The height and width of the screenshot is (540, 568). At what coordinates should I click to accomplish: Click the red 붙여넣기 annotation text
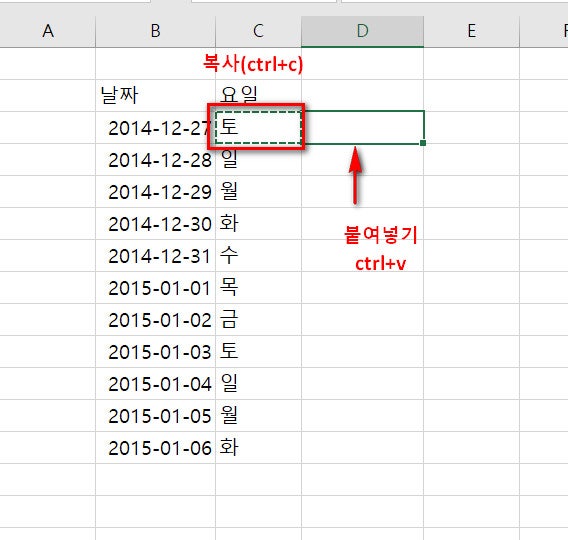(381, 235)
